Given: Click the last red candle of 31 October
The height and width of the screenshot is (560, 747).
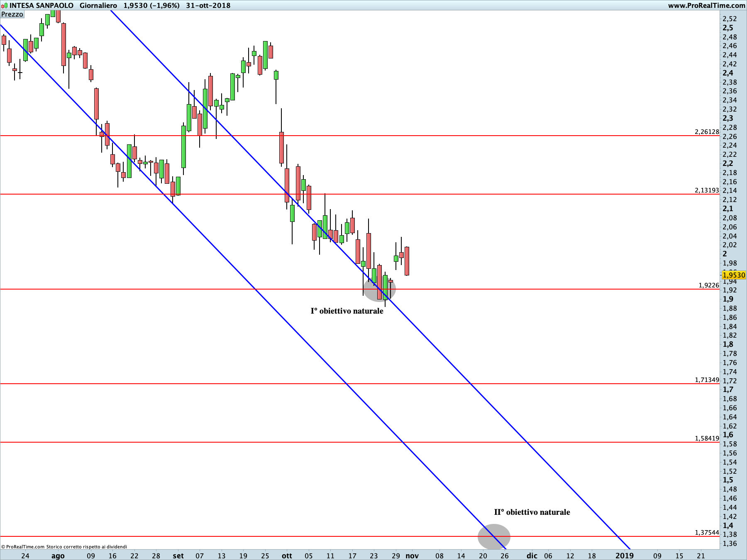Looking at the screenshot, I should (407, 261).
